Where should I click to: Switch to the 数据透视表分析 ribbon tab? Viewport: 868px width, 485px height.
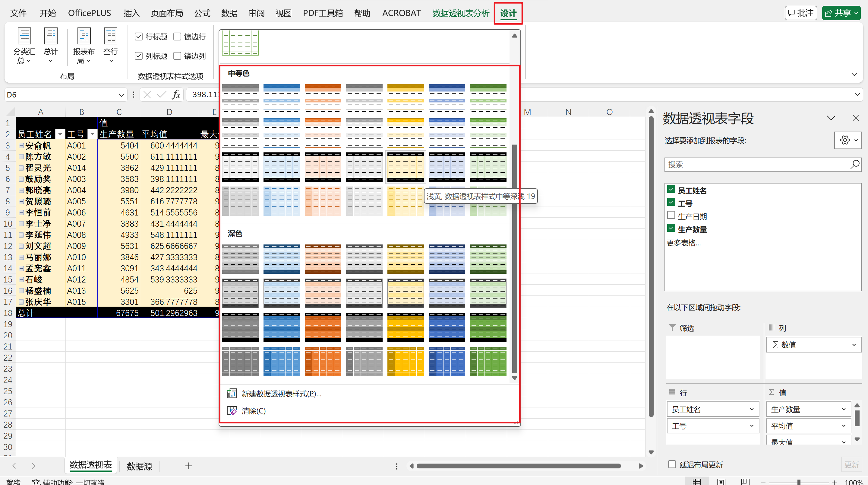pos(460,13)
